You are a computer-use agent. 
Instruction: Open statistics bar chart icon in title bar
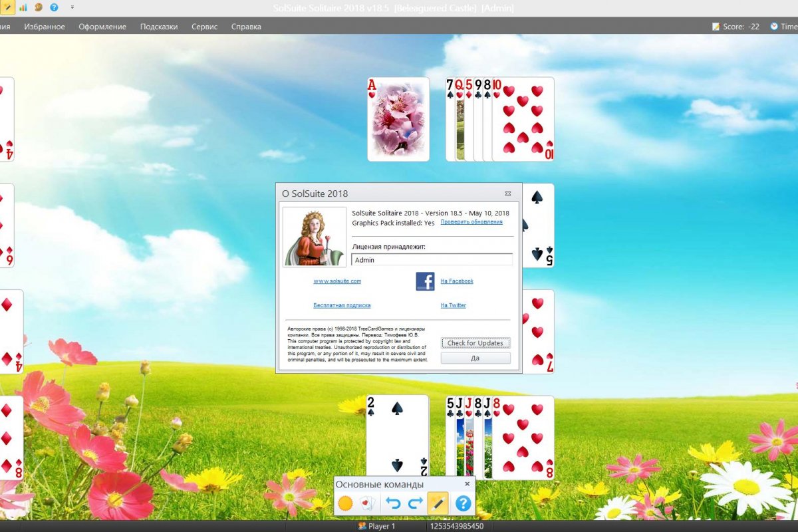click(x=23, y=7)
